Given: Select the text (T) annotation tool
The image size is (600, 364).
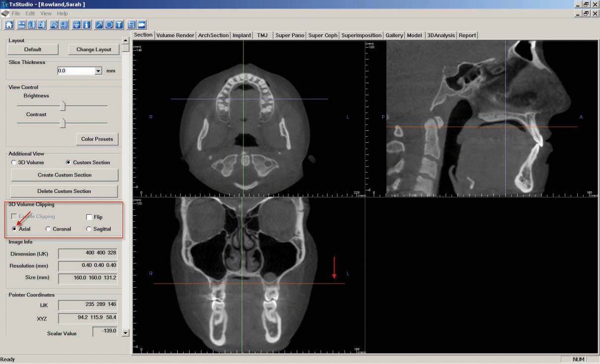Looking at the screenshot, I should pos(119,24).
